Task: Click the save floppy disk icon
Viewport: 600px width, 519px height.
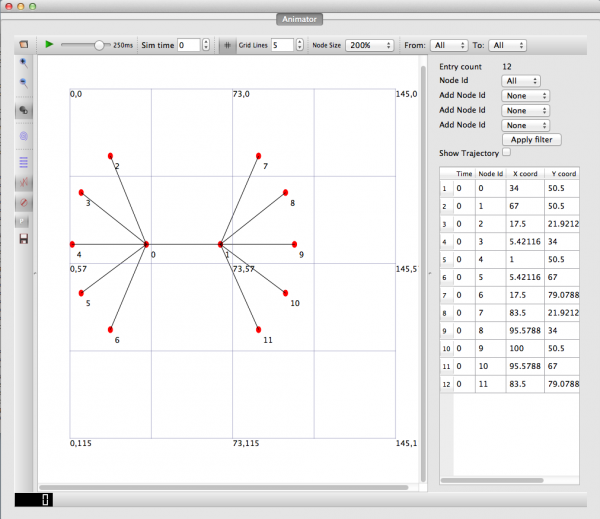Action: [24, 239]
